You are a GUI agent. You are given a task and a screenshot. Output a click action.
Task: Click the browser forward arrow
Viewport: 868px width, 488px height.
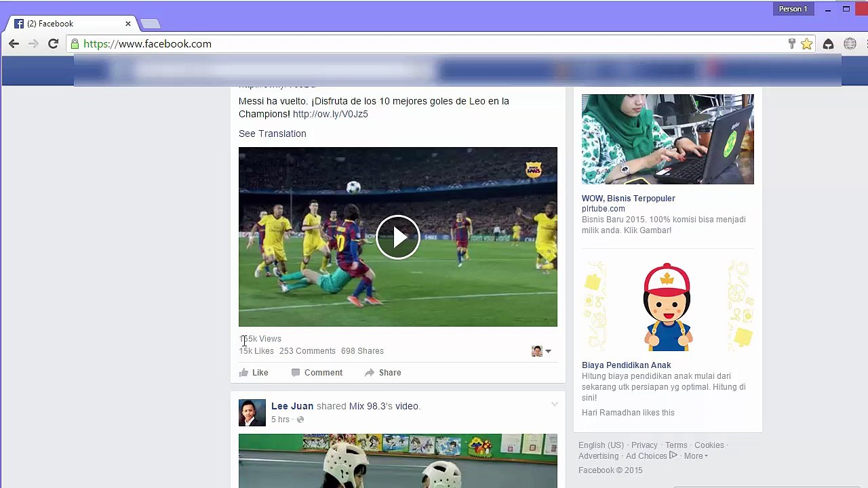pos(33,44)
